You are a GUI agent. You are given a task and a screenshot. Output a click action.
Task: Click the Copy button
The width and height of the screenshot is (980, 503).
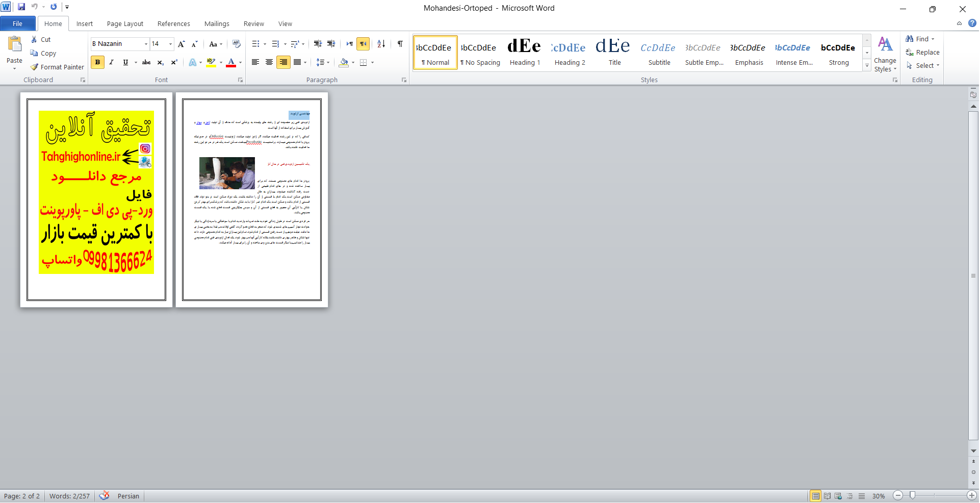[x=43, y=53]
